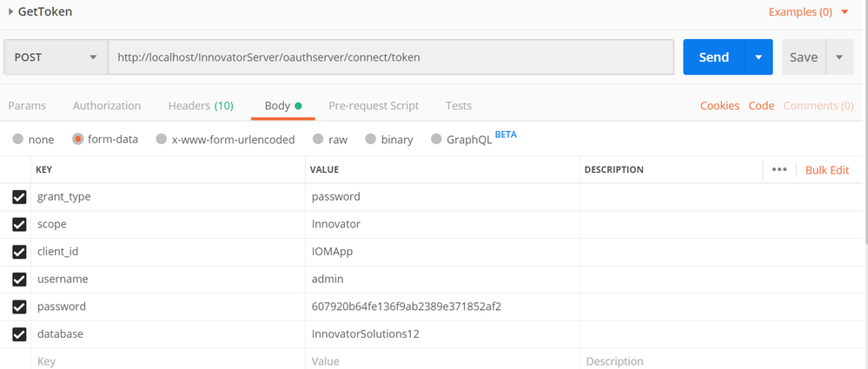Viewport: 868px width, 369px height.
Task: Click the 'IOMApp' value cell
Action: pyautogui.click(x=442, y=253)
